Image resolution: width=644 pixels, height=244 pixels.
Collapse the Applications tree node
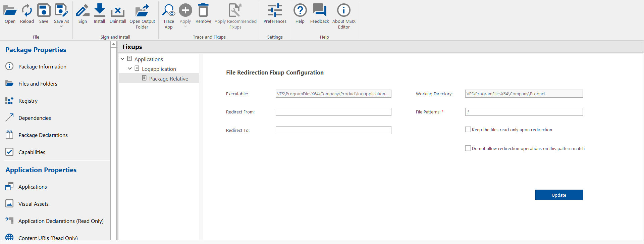coord(122,59)
